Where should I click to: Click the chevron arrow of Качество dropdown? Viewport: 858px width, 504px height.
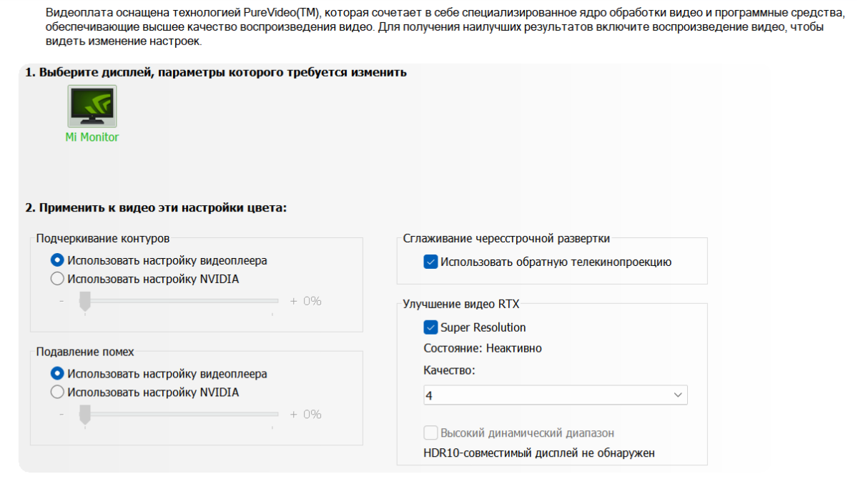click(x=677, y=395)
